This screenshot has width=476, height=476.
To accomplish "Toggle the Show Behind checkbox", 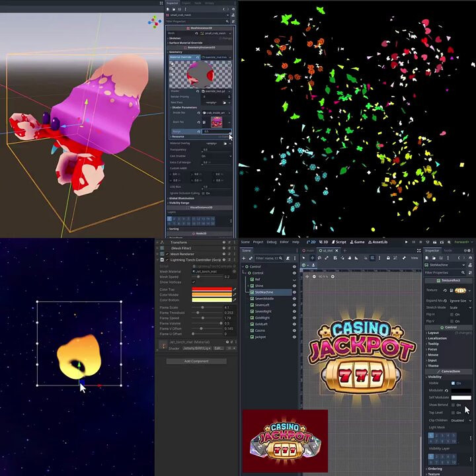I will pyautogui.click(x=453, y=405).
